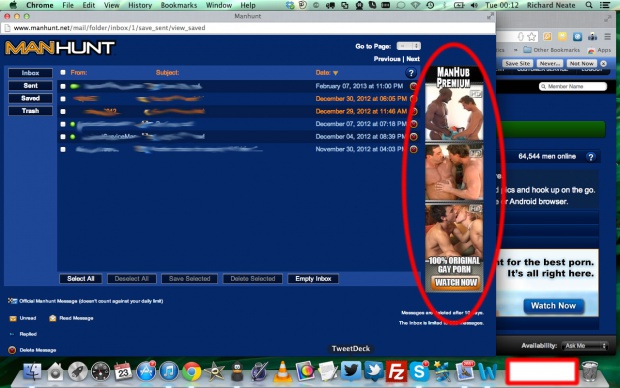Dismiss the save-site bar with its X
This screenshot has width=620, height=388.
tap(603, 63)
